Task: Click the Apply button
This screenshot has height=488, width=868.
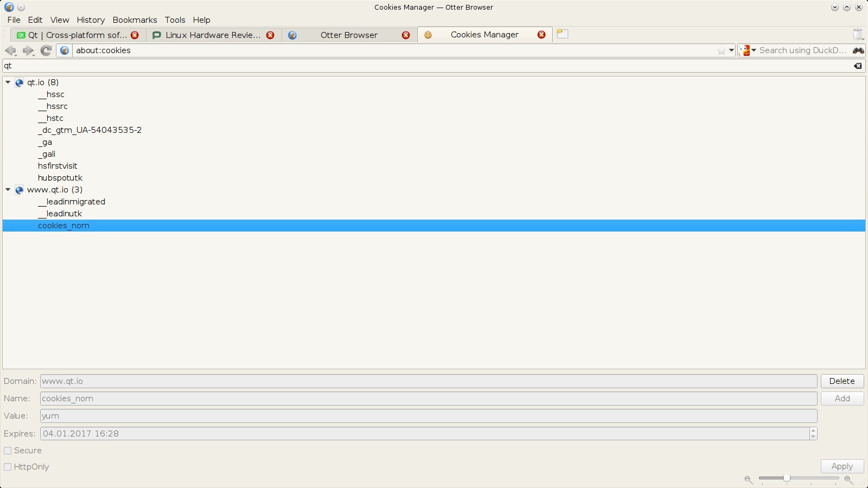Action: tap(842, 466)
